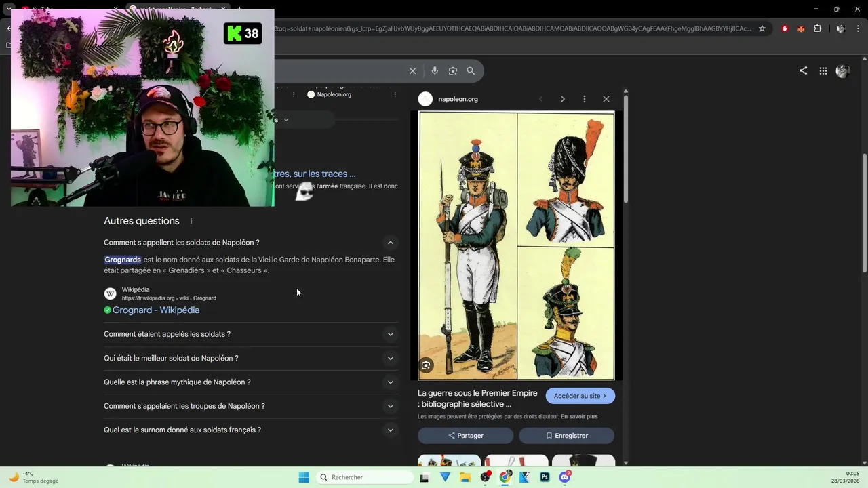Open Discord from the taskbar
Image resolution: width=868 pixels, height=488 pixels.
tap(565, 477)
